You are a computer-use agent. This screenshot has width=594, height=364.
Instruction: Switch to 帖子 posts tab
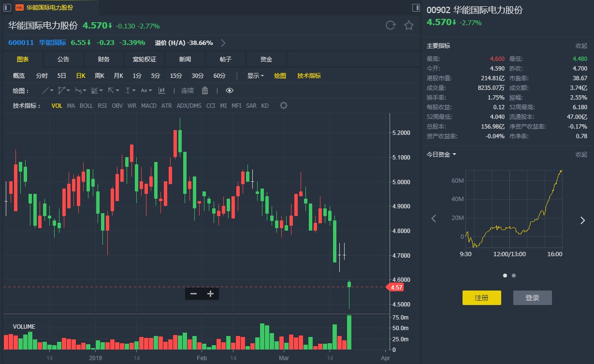click(226, 59)
